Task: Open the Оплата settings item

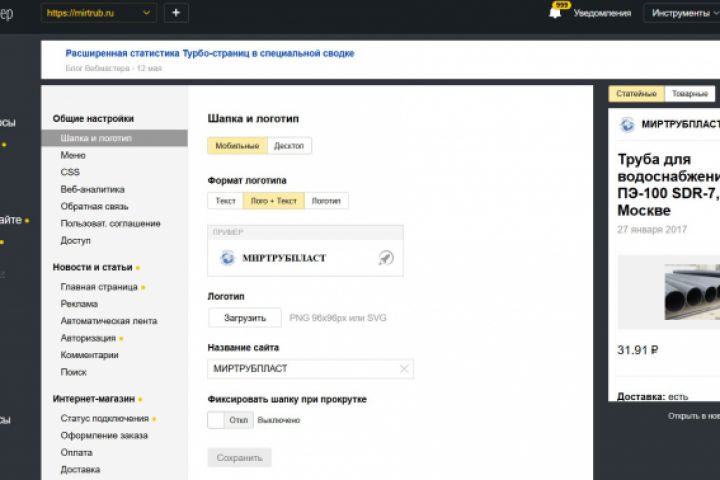Action: click(x=76, y=452)
